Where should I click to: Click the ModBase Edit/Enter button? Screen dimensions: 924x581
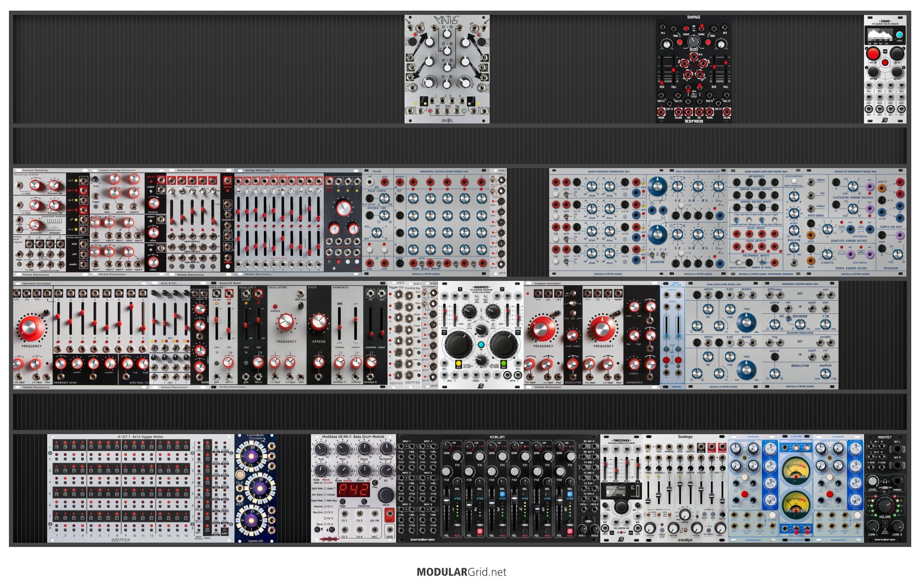(364, 501)
